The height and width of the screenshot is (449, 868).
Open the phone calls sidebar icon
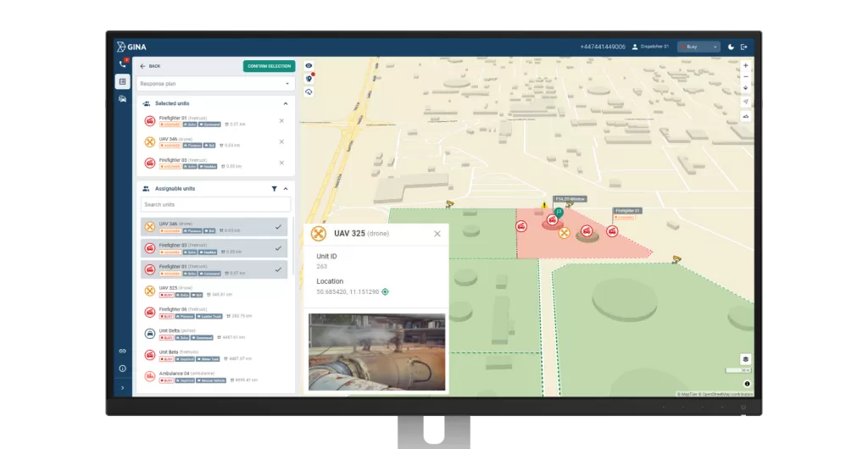pyautogui.click(x=123, y=64)
